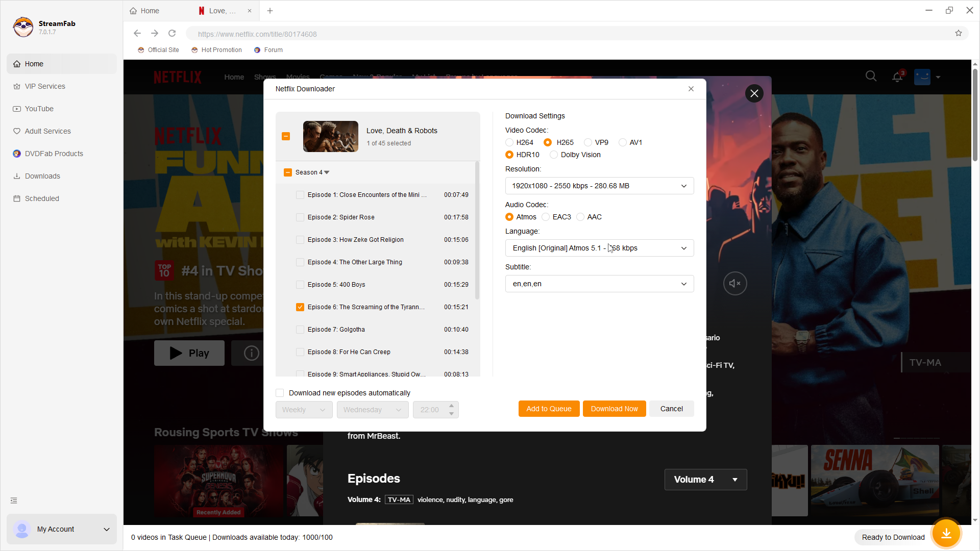This screenshot has width=980, height=551.
Task: Open the YouTube sidebar section
Action: 62,109
